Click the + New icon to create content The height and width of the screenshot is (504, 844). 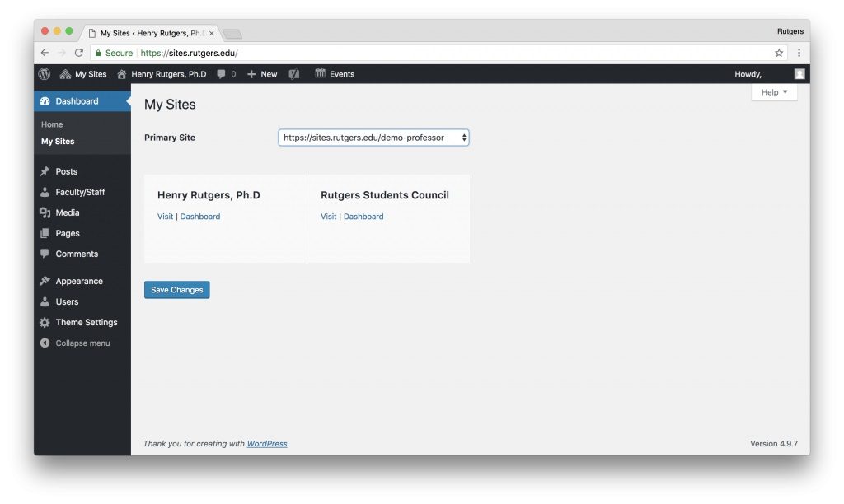tap(251, 74)
